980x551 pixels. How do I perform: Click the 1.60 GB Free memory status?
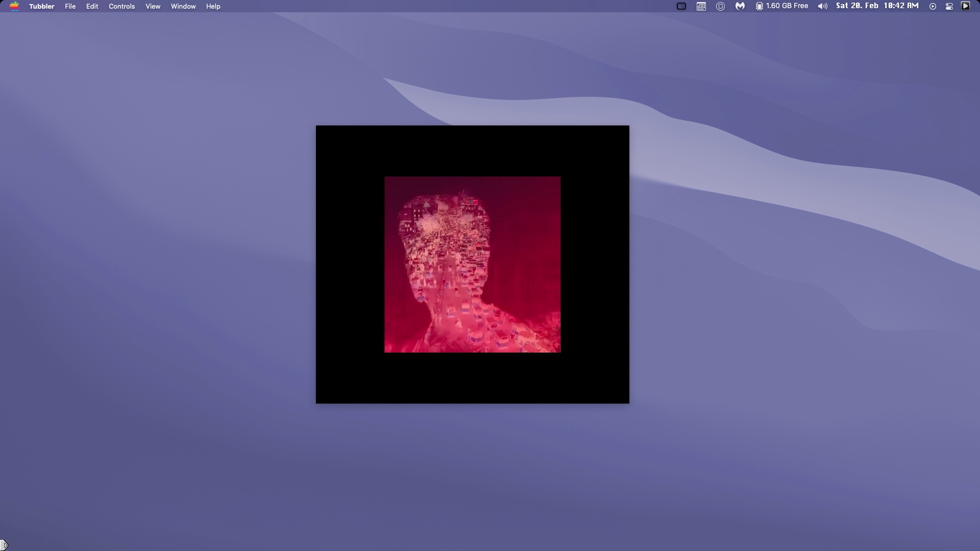click(x=787, y=6)
